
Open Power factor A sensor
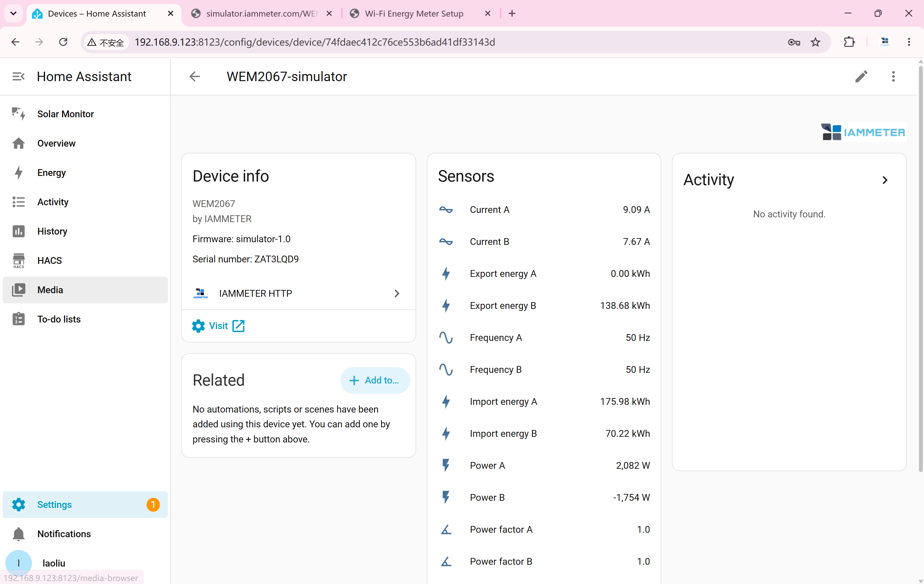pyautogui.click(x=544, y=530)
